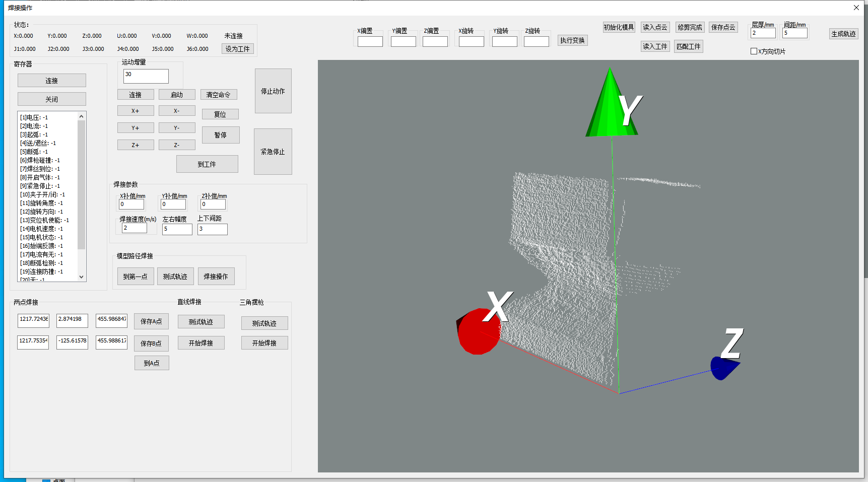Image resolution: width=868 pixels, height=482 pixels.
Task: Click the red X axis cone
Action: point(478,331)
